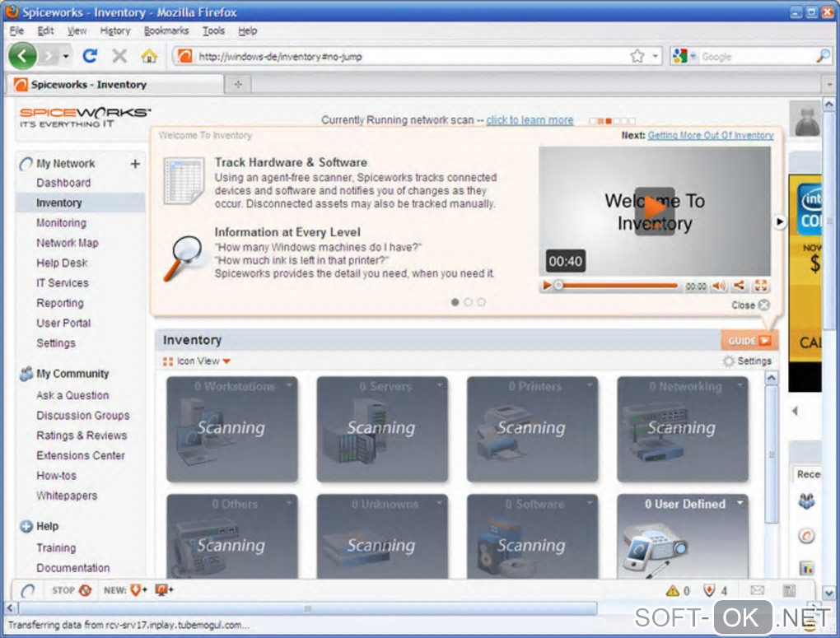The image size is (840, 638).
Task: Click the warning alerts triangle icon
Action: 672,591
